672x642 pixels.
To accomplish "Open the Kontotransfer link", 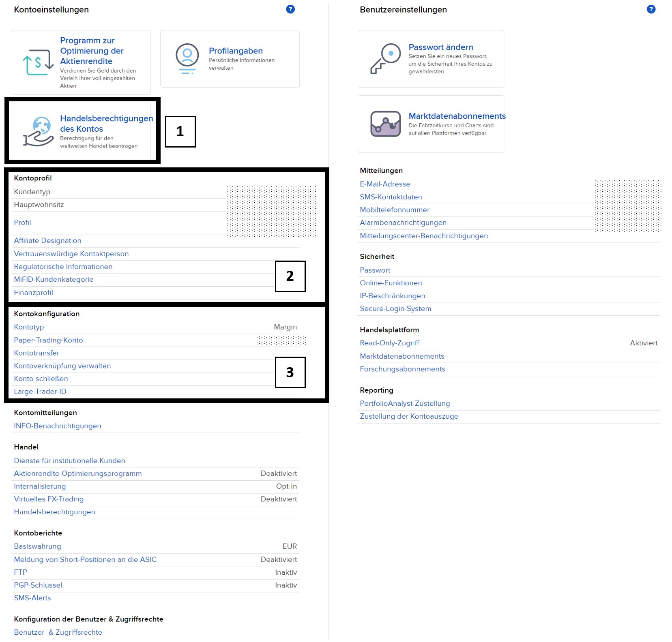I will coord(36,353).
